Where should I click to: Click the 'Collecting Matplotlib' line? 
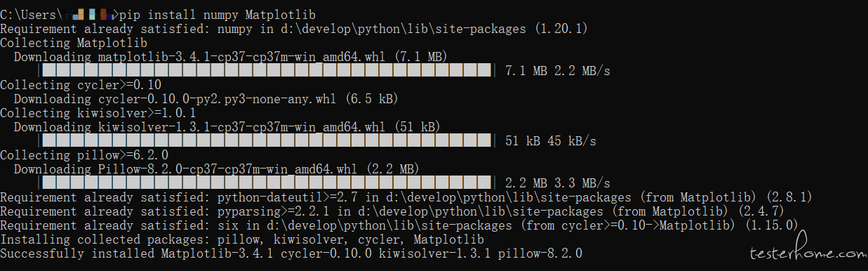tap(74, 42)
